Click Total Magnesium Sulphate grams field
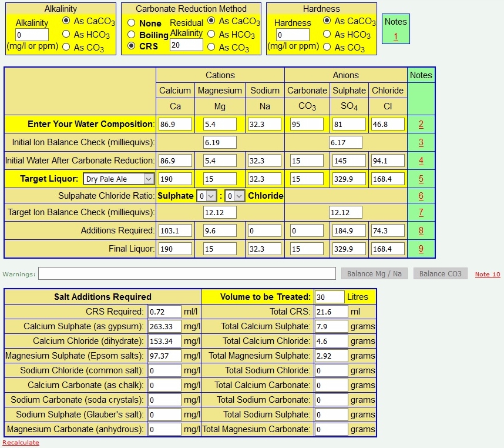This screenshot has width=504, height=448. coord(331,356)
